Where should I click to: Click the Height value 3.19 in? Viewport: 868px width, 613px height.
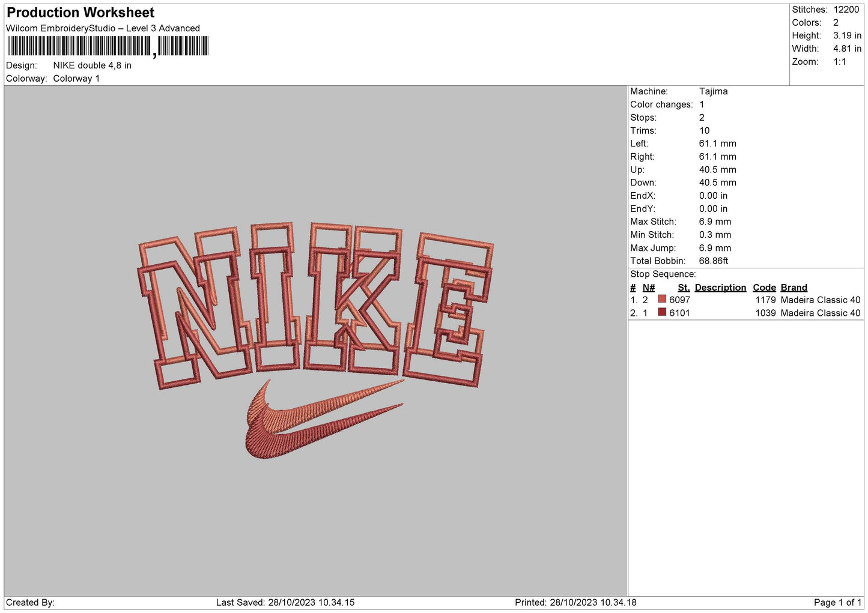pyautogui.click(x=847, y=36)
